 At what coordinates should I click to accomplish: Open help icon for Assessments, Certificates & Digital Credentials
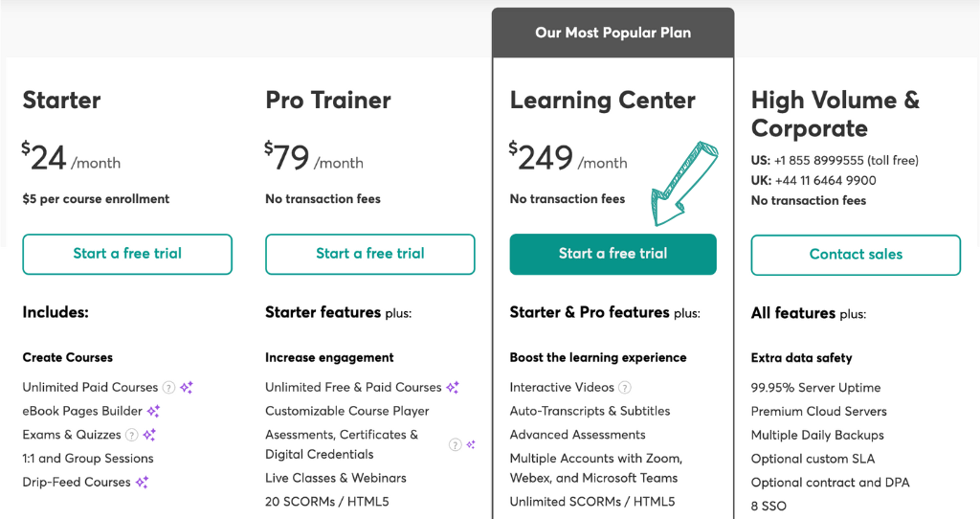click(x=455, y=444)
